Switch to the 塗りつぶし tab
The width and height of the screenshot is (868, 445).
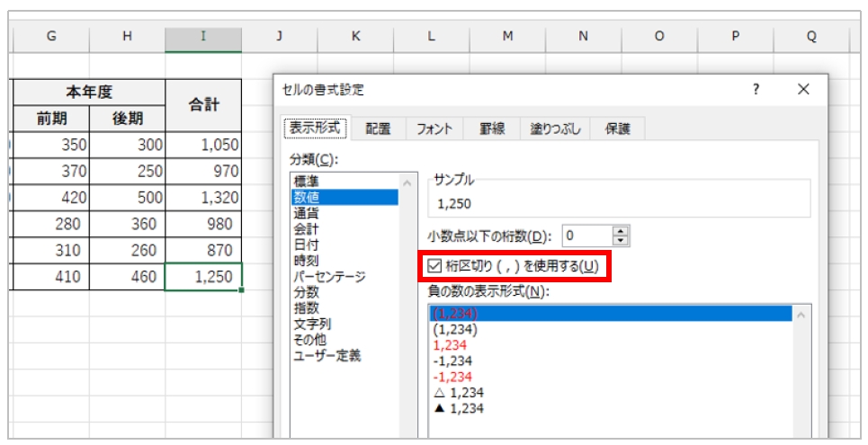click(555, 129)
